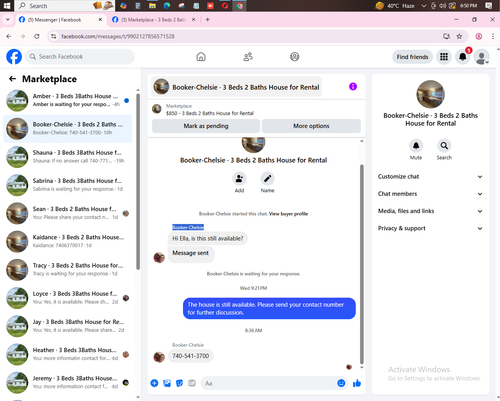This screenshot has width=500, height=401.
Task: Attach a photo file in composer
Action: [x=167, y=383]
